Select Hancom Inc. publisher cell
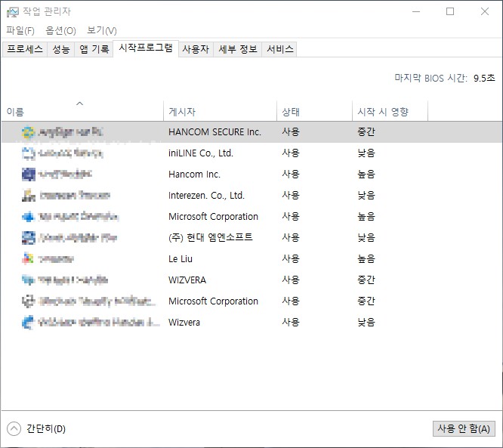The image size is (503, 448). [194, 175]
